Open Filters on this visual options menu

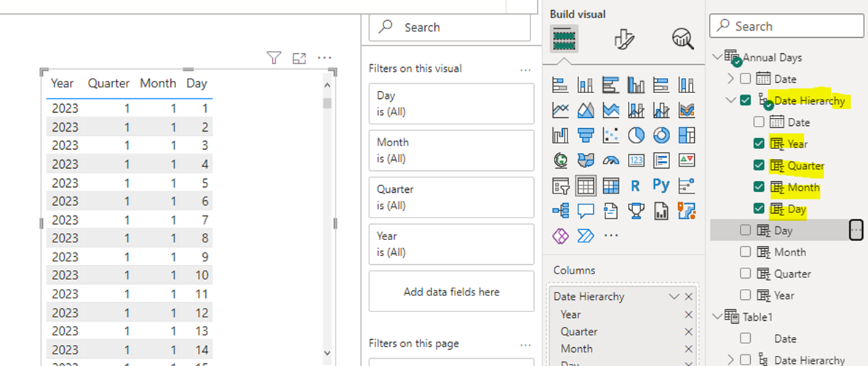[x=525, y=70]
